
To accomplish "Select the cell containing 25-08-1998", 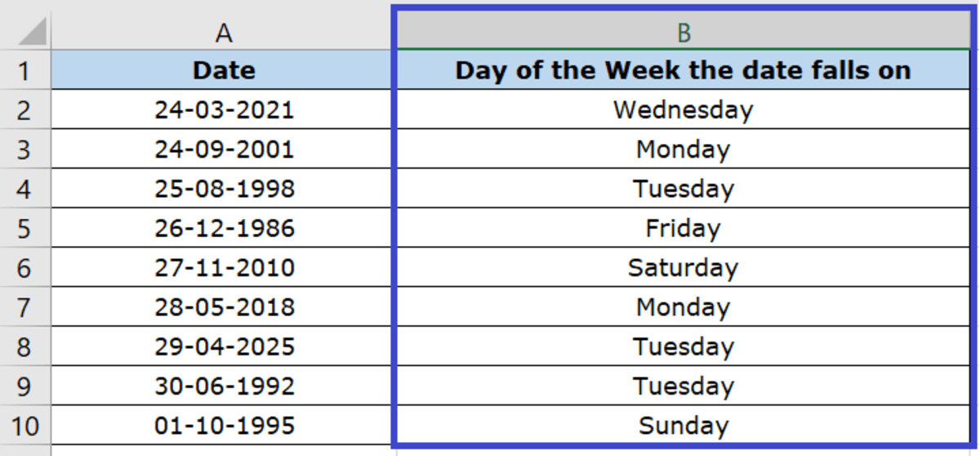I will click(224, 189).
